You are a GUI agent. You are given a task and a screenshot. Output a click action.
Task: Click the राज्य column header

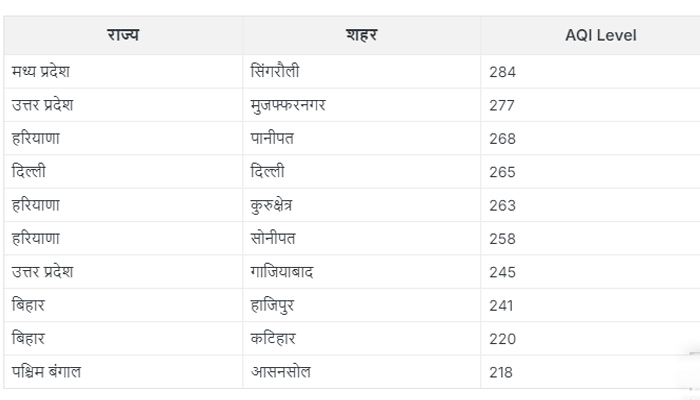tap(123, 35)
